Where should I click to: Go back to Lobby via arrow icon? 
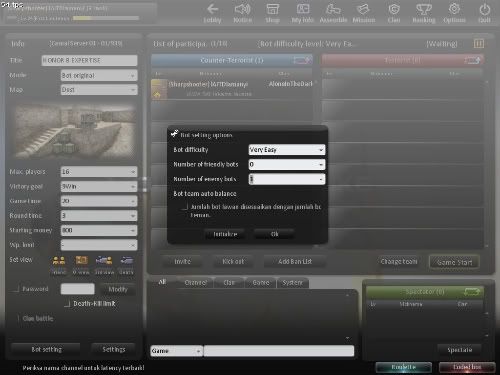(x=212, y=9)
